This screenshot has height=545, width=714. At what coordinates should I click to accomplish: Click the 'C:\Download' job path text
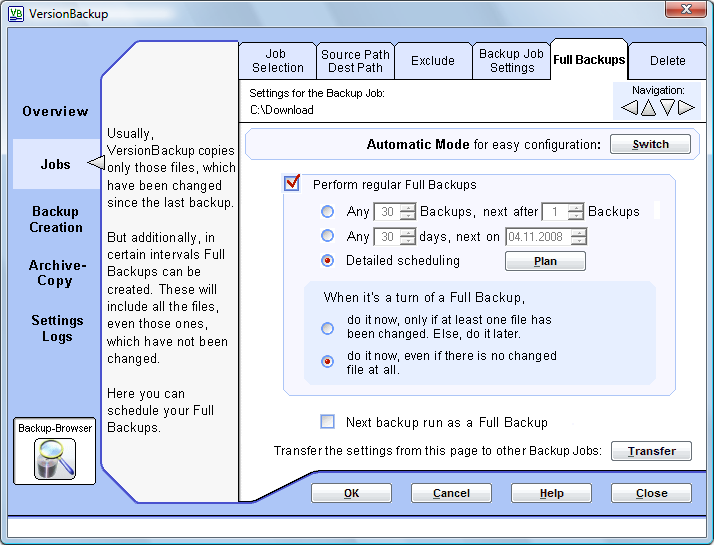[x=281, y=110]
